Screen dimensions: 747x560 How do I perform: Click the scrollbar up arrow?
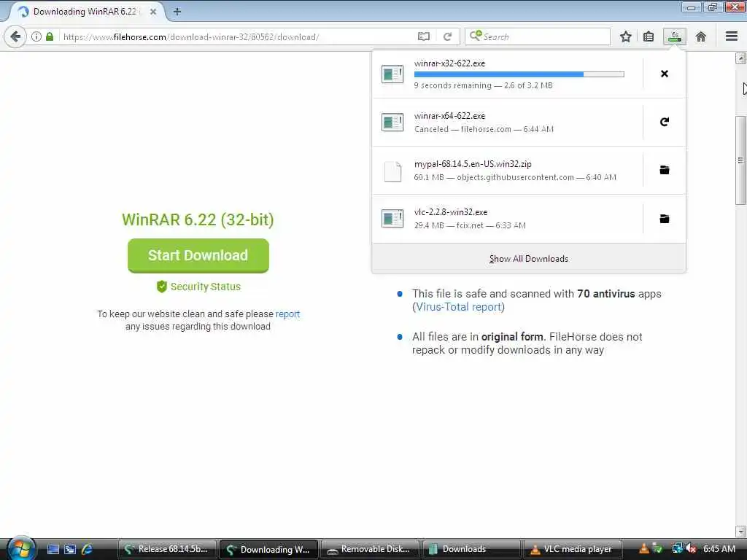coord(740,58)
